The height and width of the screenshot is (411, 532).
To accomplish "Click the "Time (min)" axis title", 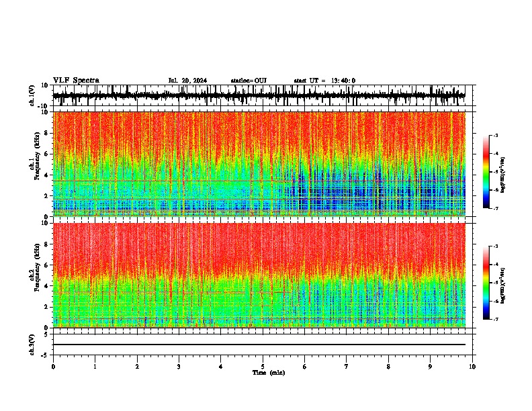I will tap(269, 373).
